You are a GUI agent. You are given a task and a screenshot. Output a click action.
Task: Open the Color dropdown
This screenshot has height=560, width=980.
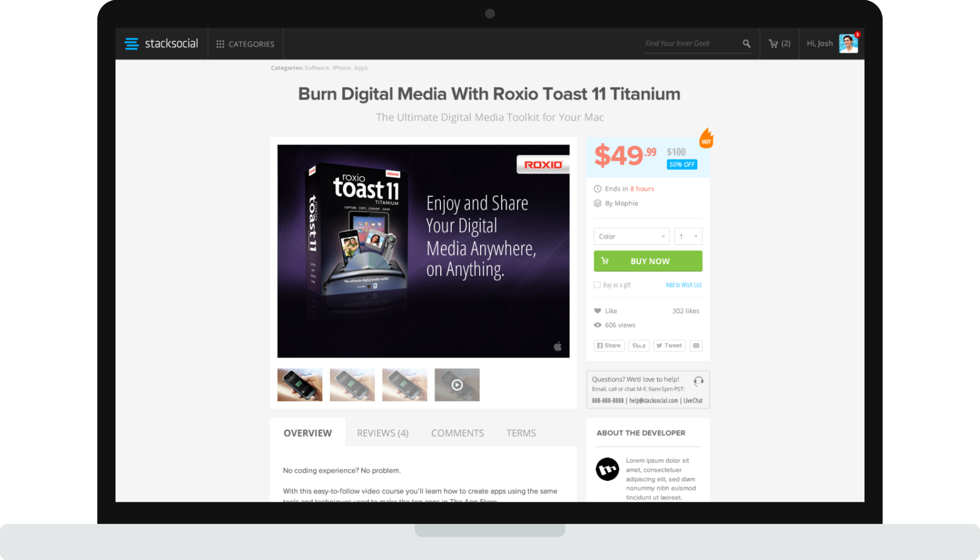pyautogui.click(x=631, y=236)
